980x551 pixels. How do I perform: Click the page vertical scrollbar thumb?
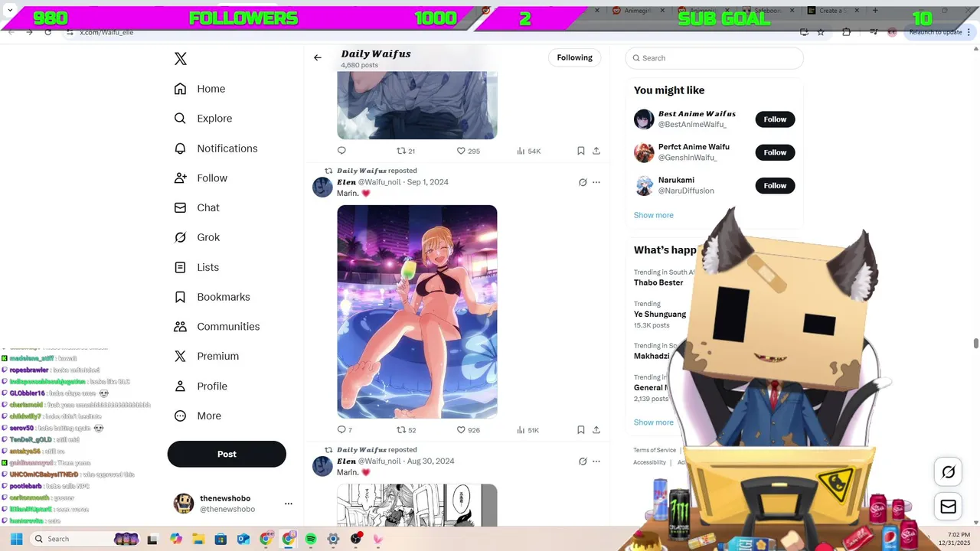pyautogui.click(x=975, y=343)
